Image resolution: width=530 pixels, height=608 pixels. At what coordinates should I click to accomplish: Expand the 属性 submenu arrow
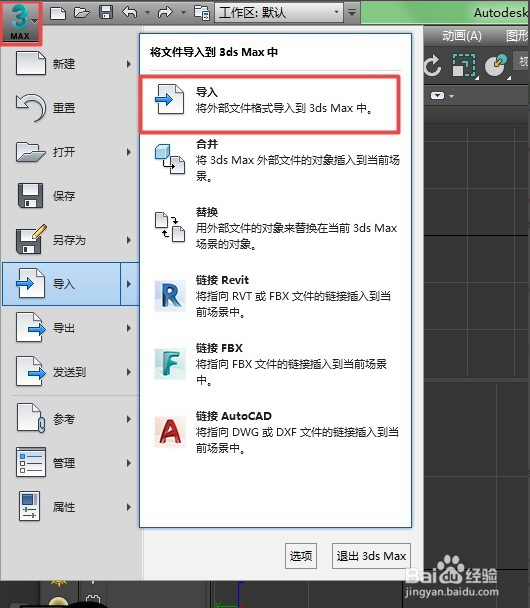[129, 507]
